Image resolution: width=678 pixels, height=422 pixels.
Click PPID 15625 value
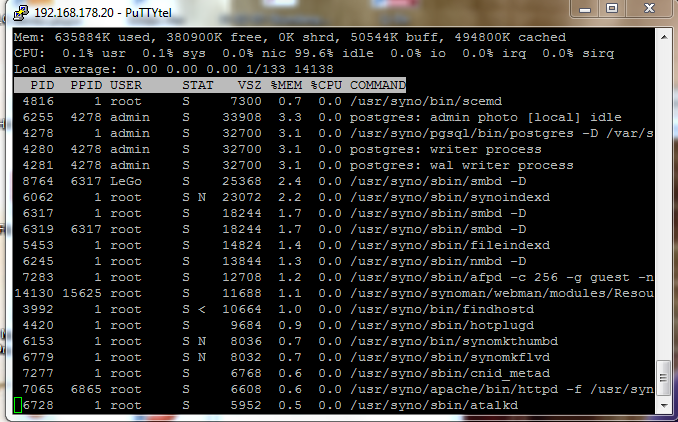point(82,293)
